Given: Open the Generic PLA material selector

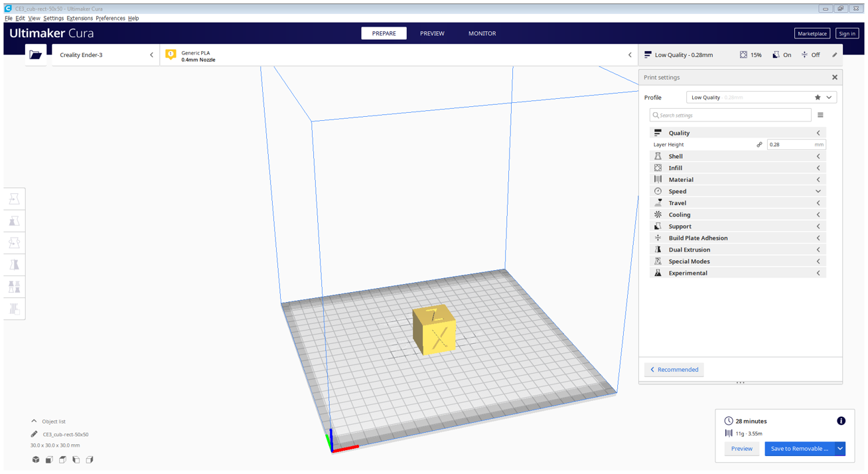Looking at the screenshot, I should [399, 55].
